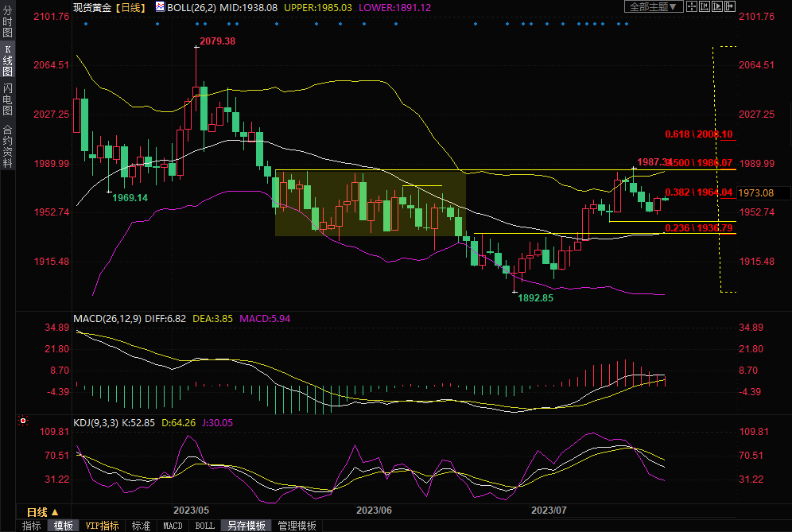Click the 1892.85 low price label
This screenshot has height=532, width=792.
pos(535,298)
